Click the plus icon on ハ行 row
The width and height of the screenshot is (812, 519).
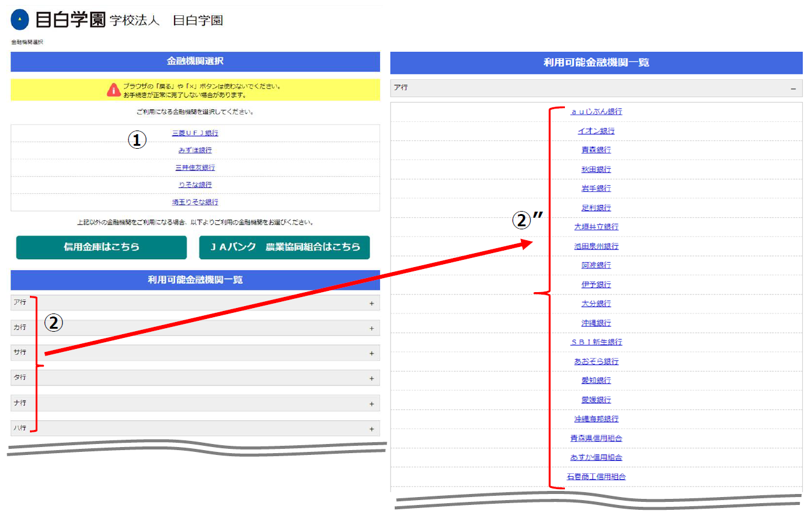tap(372, 429)
